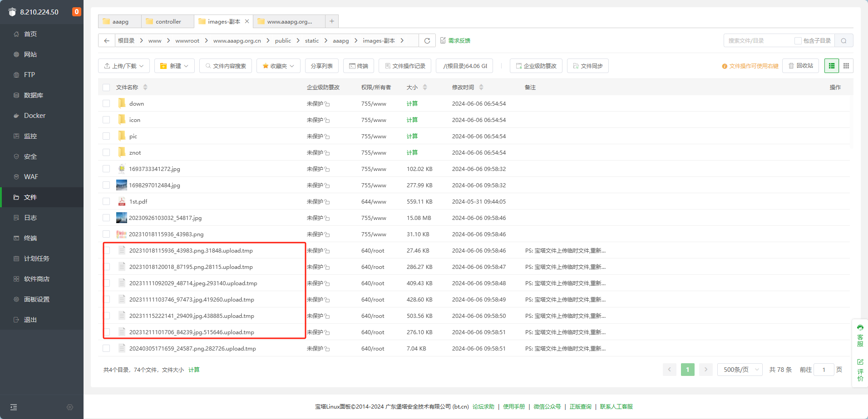Sort by 大小 size arrows
Screen dimensions: 868x419
tap(425, 87)
